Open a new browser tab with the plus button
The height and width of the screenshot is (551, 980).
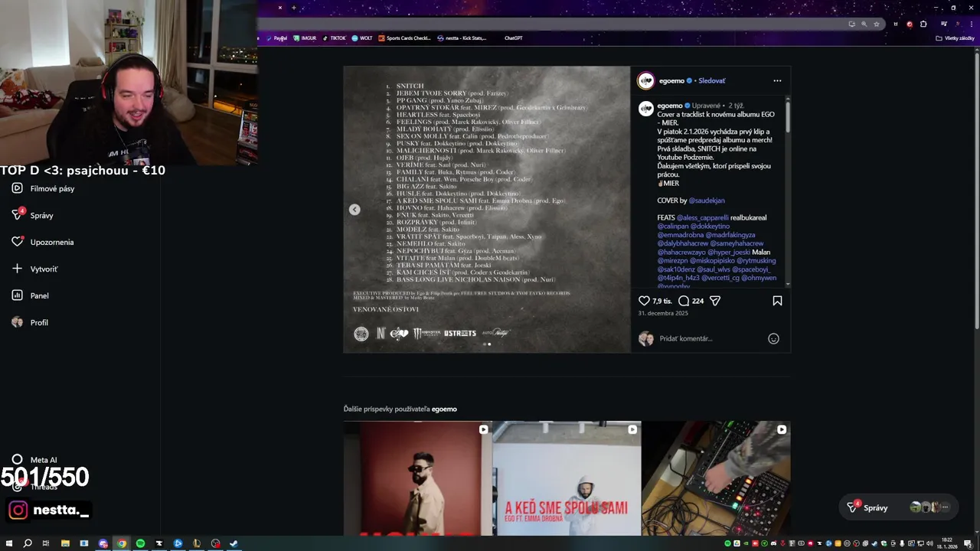click(294, 8)
